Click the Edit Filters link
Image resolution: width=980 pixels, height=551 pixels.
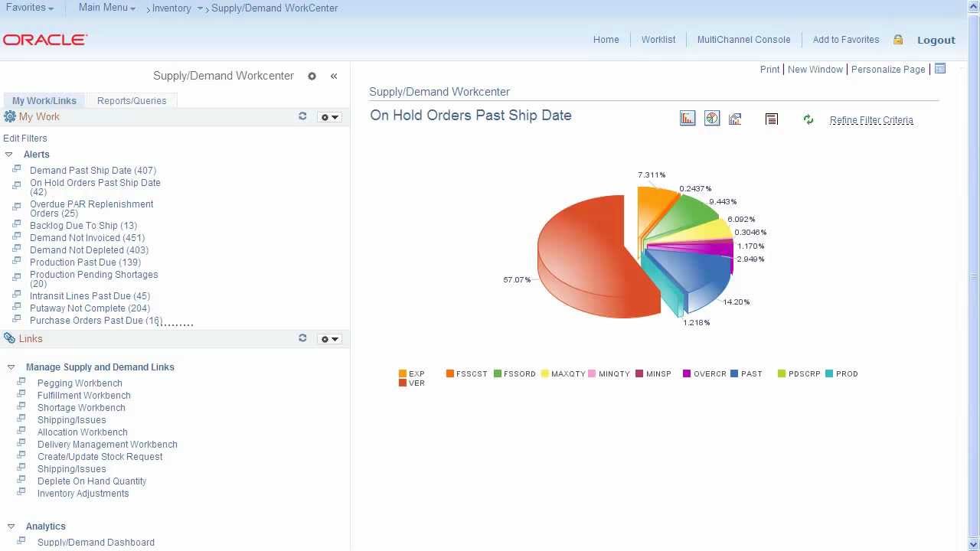click(x=25, y=139)
